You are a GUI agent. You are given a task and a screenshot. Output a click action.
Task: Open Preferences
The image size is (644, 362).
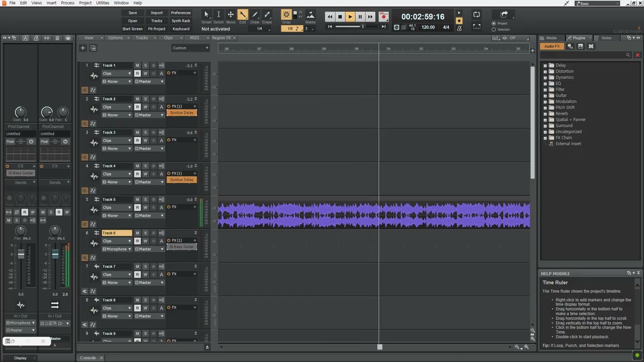[181, 13]
